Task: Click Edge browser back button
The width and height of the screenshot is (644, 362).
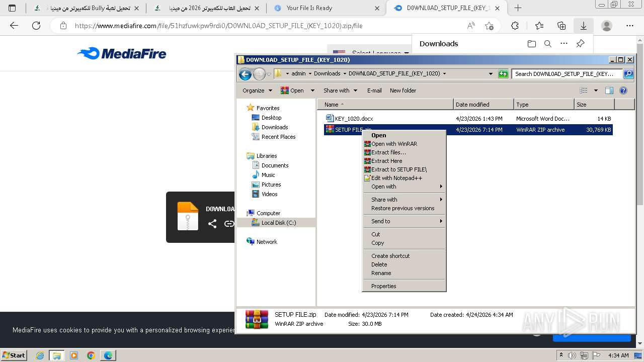Action: 14,26
